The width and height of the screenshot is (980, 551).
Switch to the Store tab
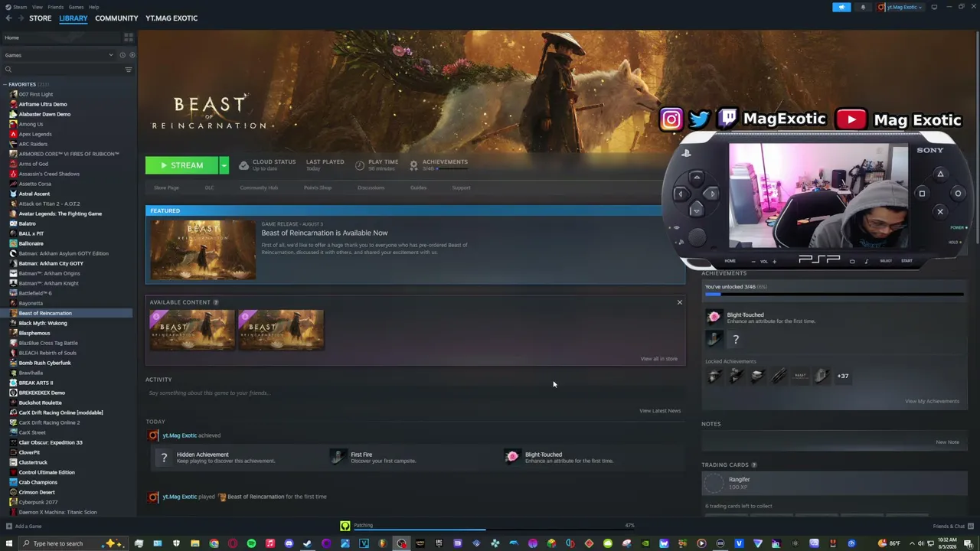coord(40,18)
